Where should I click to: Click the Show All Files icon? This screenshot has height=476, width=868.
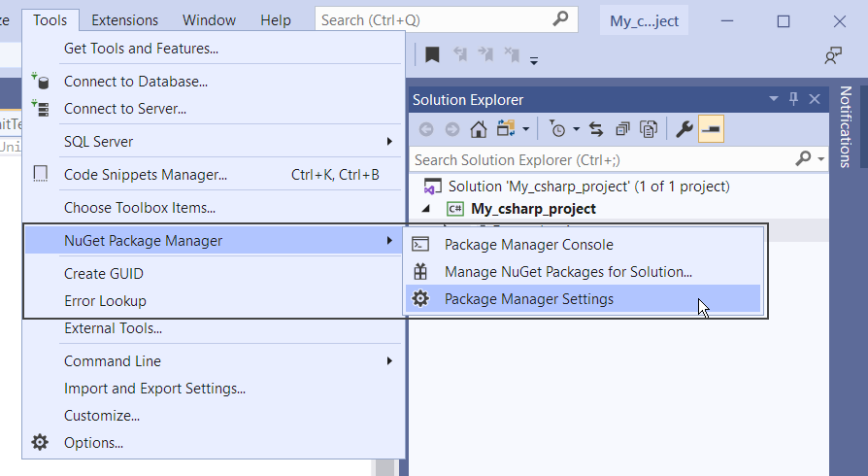click(x=650, y=129)
